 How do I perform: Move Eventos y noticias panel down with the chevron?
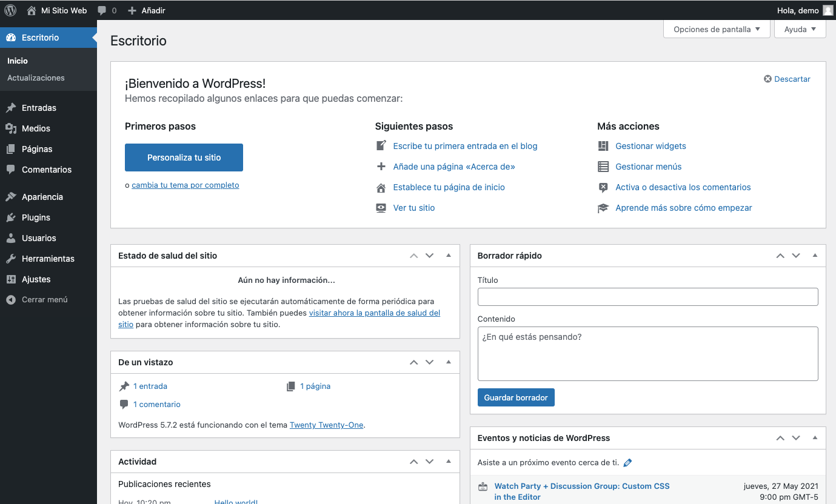796,437
